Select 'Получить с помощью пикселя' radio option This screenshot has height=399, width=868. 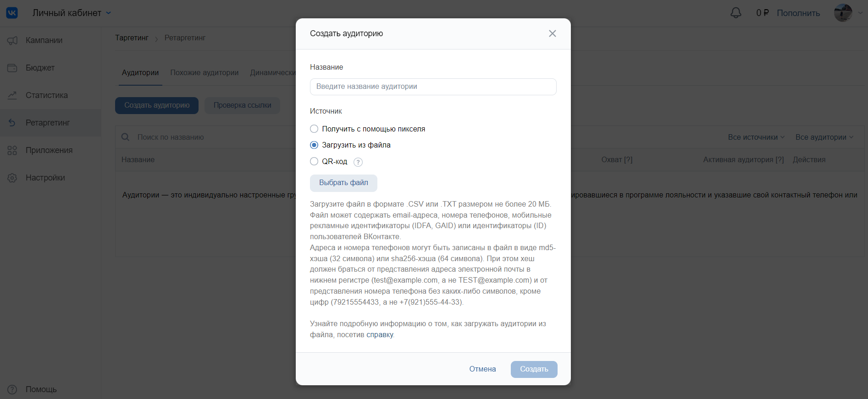coord(314,129)
